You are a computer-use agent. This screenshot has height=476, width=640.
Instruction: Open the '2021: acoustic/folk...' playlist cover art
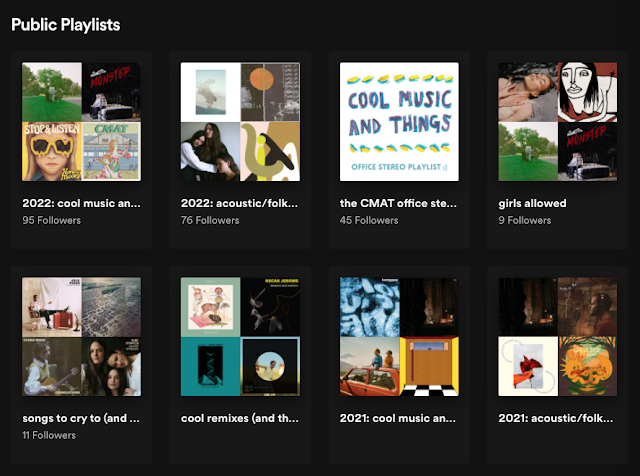[x=558, y=337]
